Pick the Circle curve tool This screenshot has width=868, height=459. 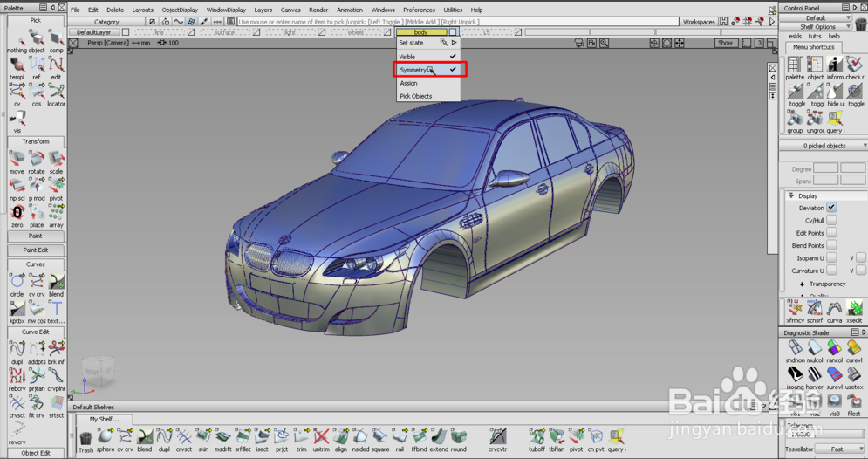tap(17, 283)
